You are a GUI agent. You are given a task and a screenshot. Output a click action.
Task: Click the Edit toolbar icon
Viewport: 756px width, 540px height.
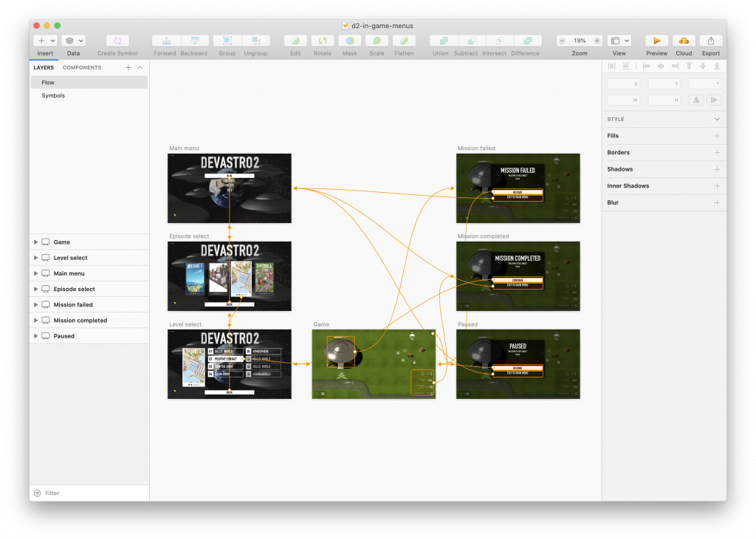295,41
